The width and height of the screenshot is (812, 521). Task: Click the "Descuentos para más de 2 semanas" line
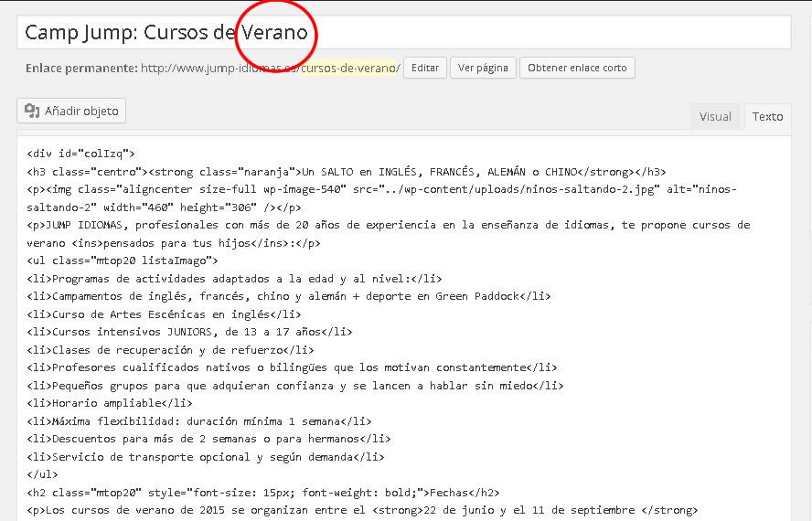[208, 439]
